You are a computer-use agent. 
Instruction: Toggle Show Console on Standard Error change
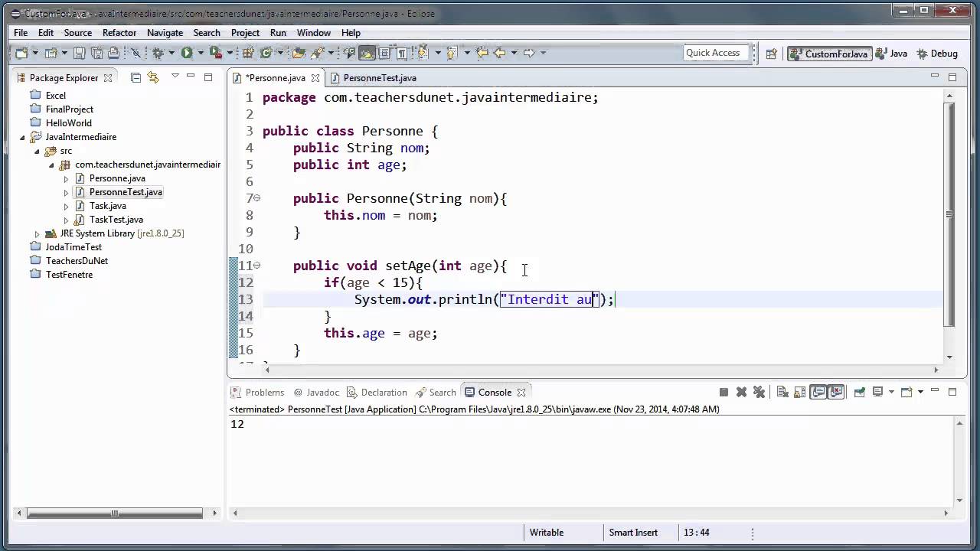836,392
